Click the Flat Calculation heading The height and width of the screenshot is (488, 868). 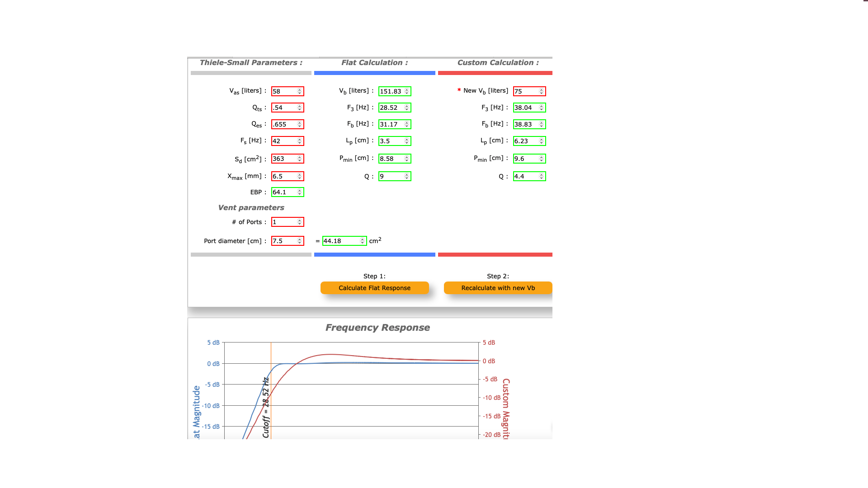[x=374, y=63]
